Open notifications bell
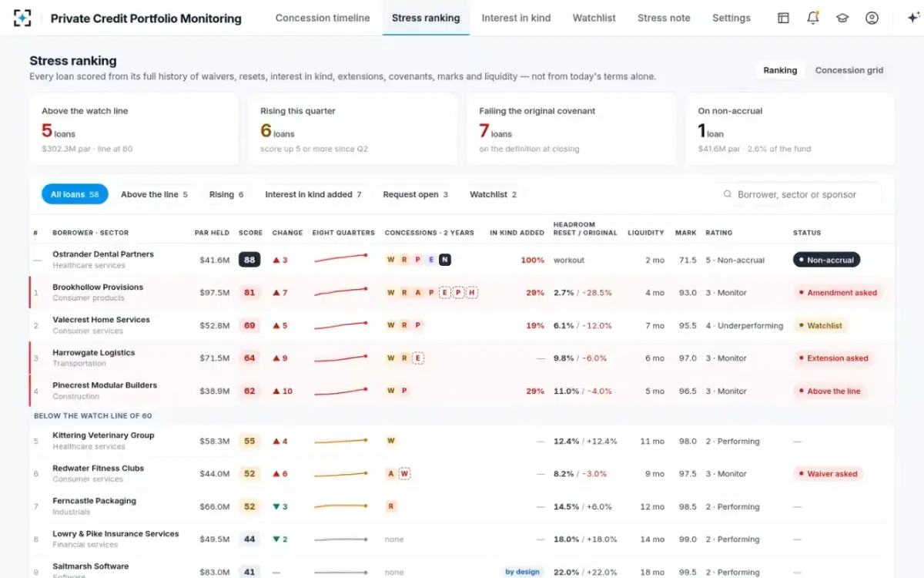This screenshot has height=578, width=924. click(813, 18)
